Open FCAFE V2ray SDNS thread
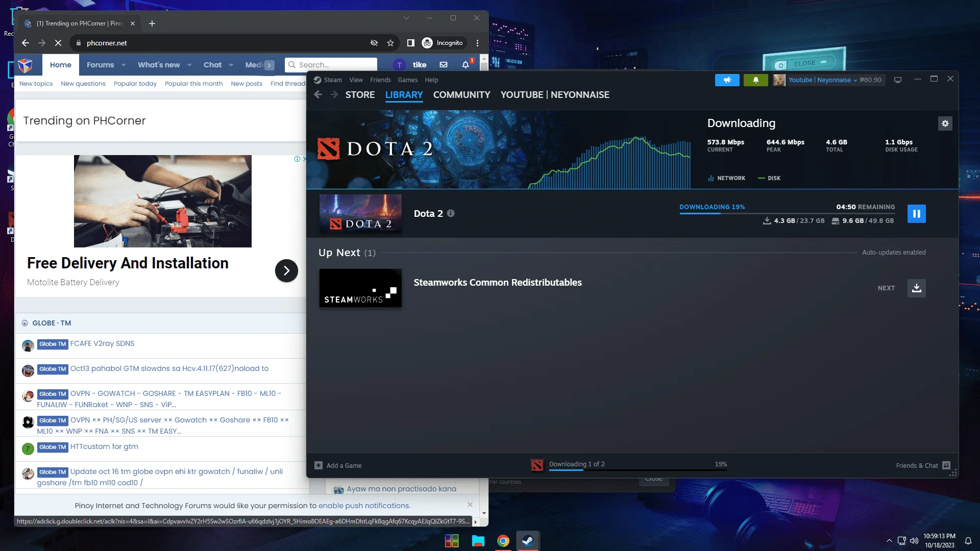 coord(102,343)
